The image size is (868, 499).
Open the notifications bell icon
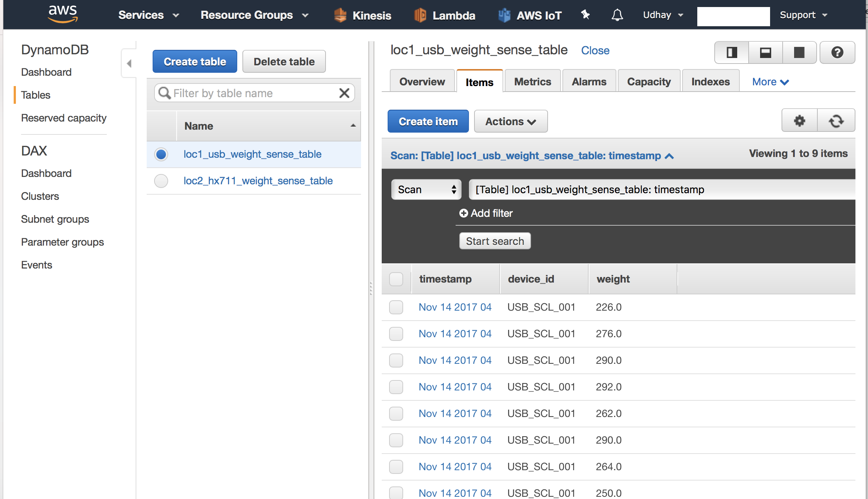pyautogui.click(x=617, y=15)
